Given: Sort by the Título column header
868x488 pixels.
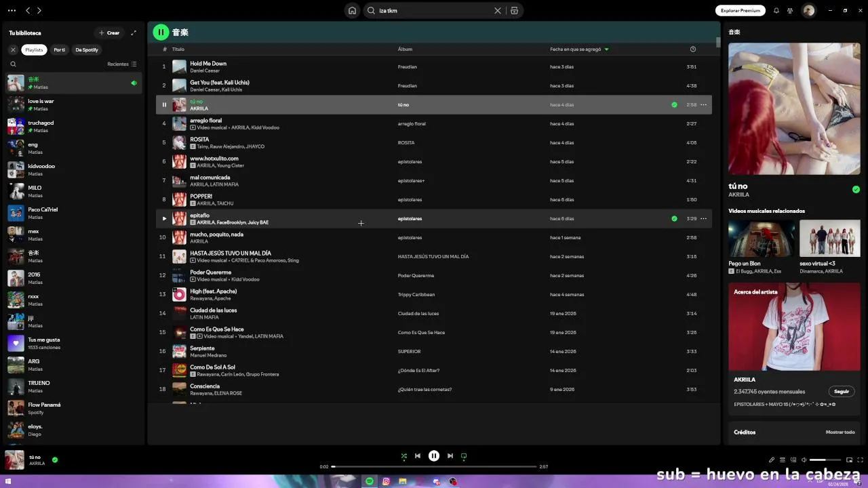Looking at the screenshot, I should (178, 49).
